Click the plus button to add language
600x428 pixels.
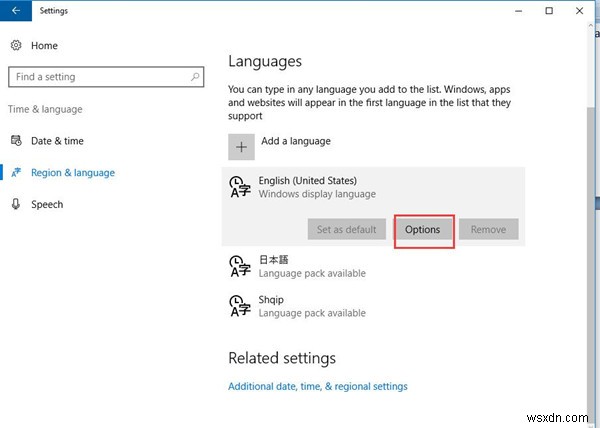(241, 147)
